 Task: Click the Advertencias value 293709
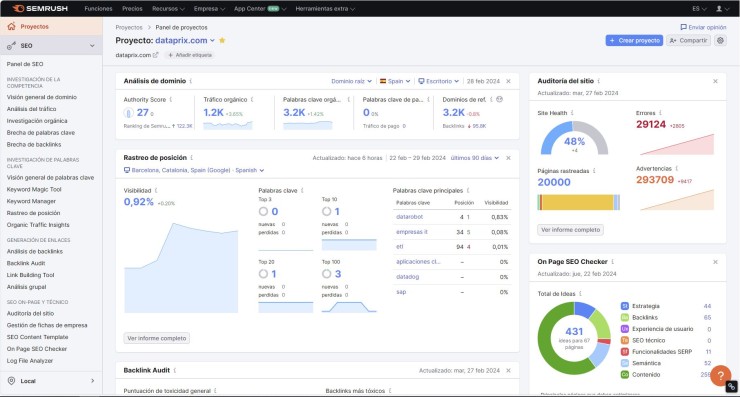click(655, 180)
